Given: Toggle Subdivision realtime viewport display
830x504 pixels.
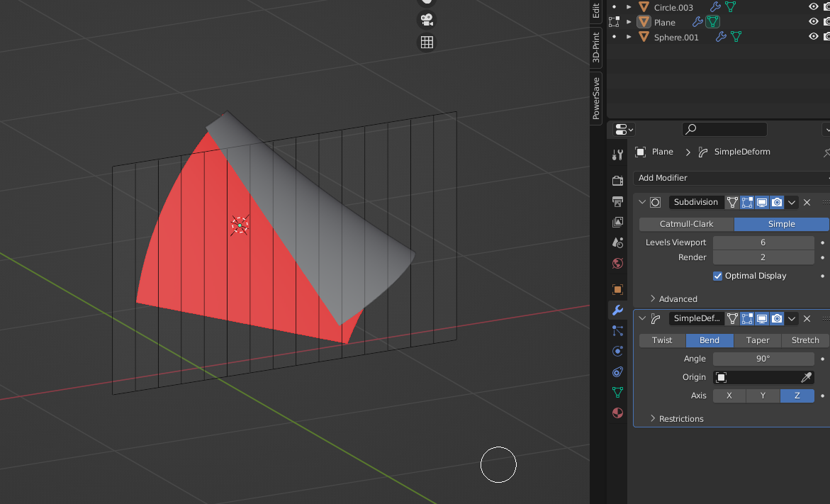Looking at the screenshot, I should tap(762, 202).
